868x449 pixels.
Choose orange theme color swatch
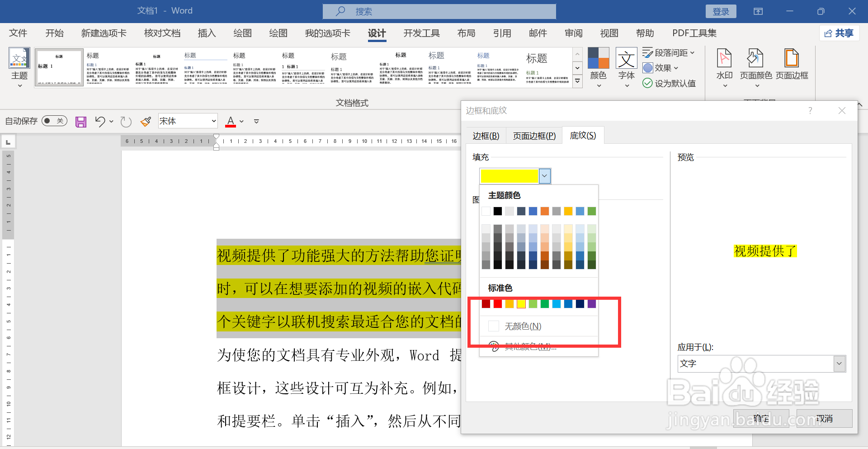[x=545, y=211]
